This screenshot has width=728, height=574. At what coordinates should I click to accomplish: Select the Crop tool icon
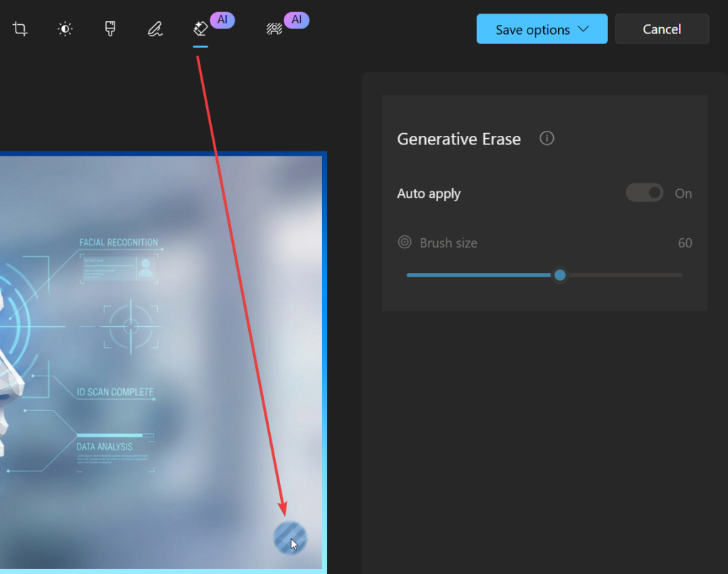[x=20, y=29]
